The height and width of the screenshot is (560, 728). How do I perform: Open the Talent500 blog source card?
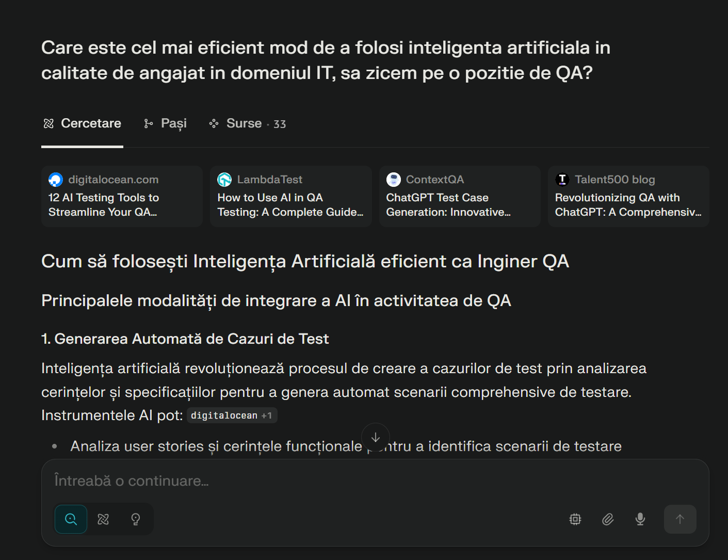[628, 196]
